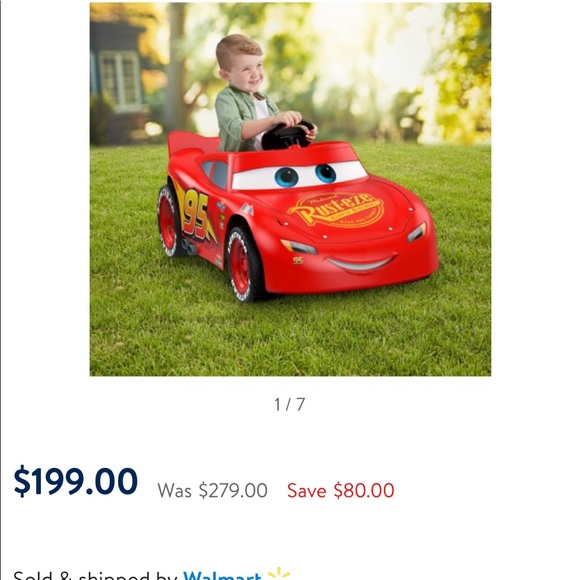The image size is (580, 580).
Task: Click the $199.00 current price
Action: pos(76,481)
